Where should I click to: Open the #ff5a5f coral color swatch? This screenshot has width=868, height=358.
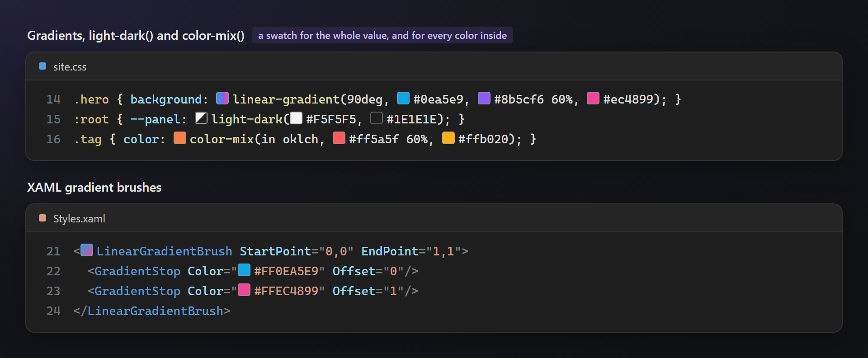tap(339, 138)
